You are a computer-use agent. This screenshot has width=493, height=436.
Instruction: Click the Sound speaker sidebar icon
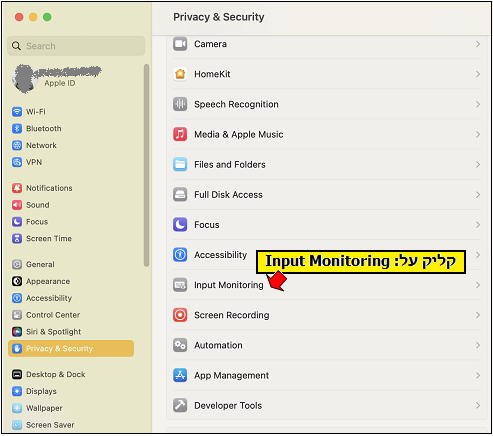click(17, 205)
